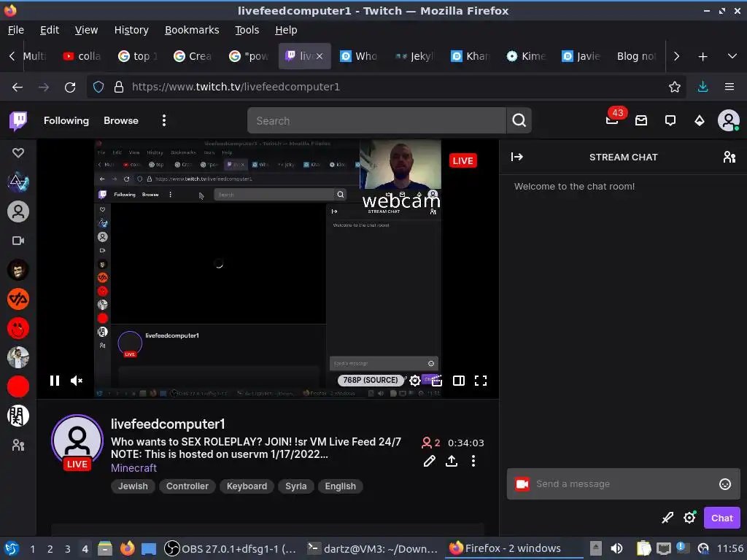This screenshot has height=560, width=747.
Task: Open the Bookmarks menu
Action: pos(192,30)
